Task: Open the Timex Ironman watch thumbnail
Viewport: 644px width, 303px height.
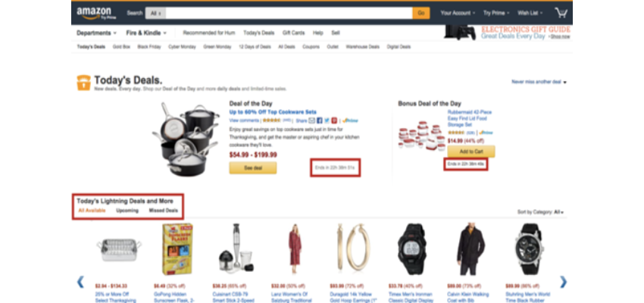Action: 411,248
